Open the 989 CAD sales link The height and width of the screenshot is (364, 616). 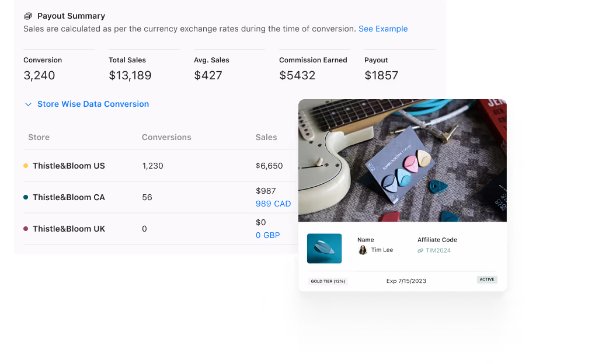273,204
